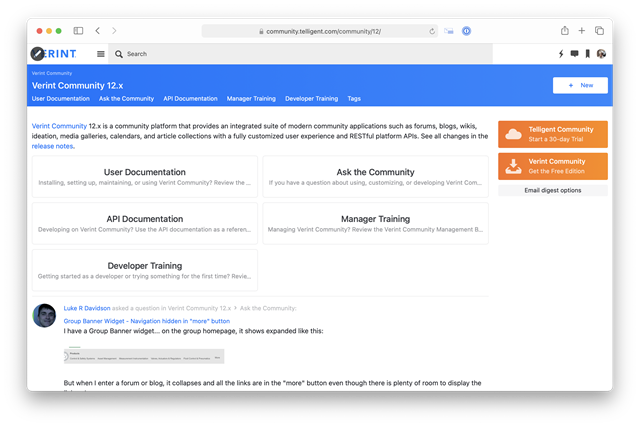Open the User Documentation card
The width and height of the screenshot is (639, 426).
(145, 177)
